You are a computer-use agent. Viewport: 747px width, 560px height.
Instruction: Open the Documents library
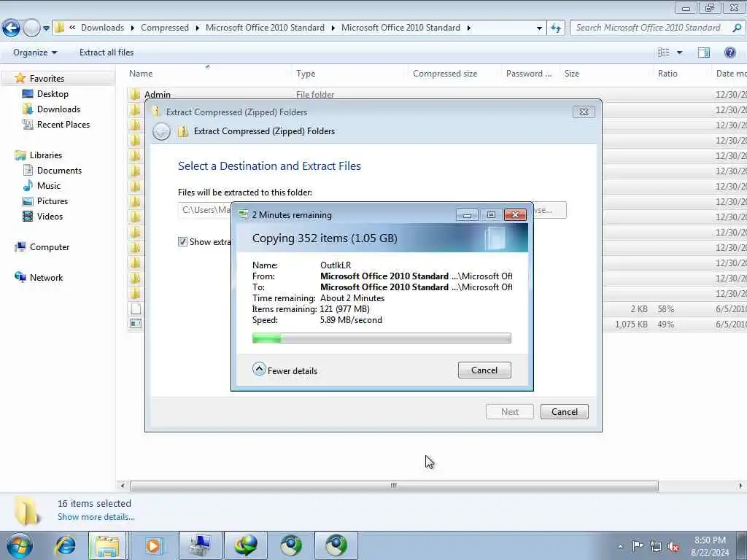click(59, 171)
